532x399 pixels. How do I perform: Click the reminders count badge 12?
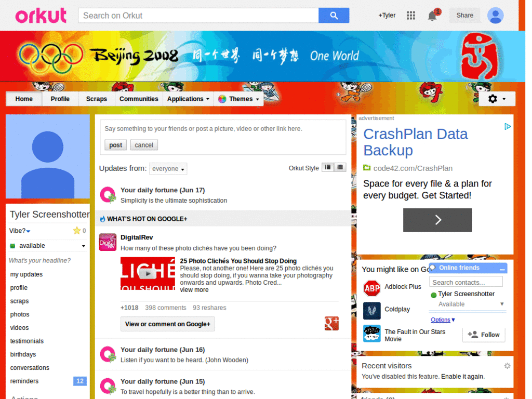point(79,381)
